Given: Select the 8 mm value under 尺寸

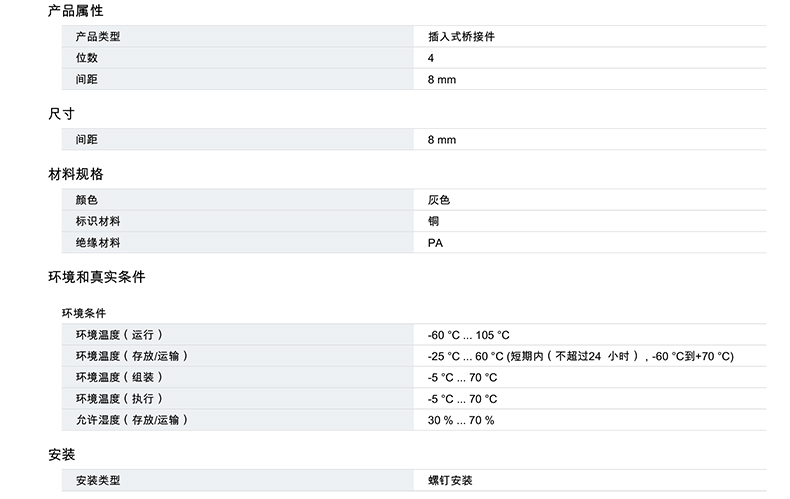Looking at the screenshot, I should tap(441, 140).
